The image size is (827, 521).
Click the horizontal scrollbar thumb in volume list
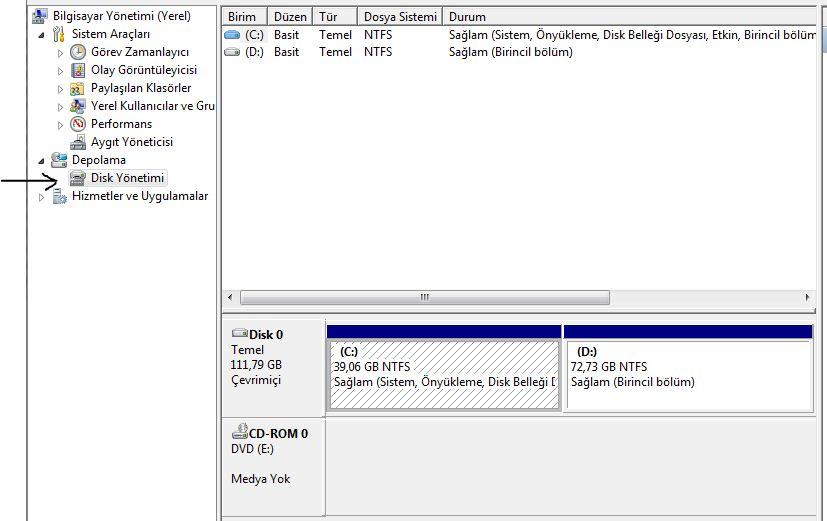coord(425,297)
